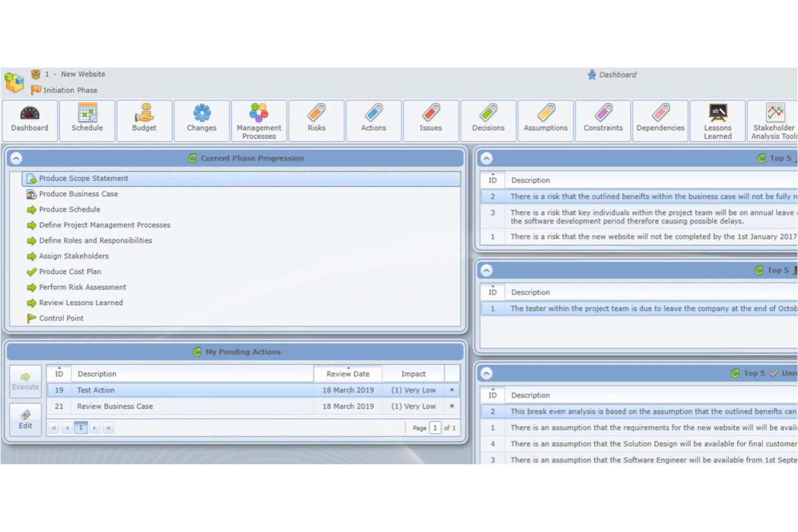798x532 pixels.
Task: Collapse the Top 5 risks panel
Action: (x=487, y=158)
